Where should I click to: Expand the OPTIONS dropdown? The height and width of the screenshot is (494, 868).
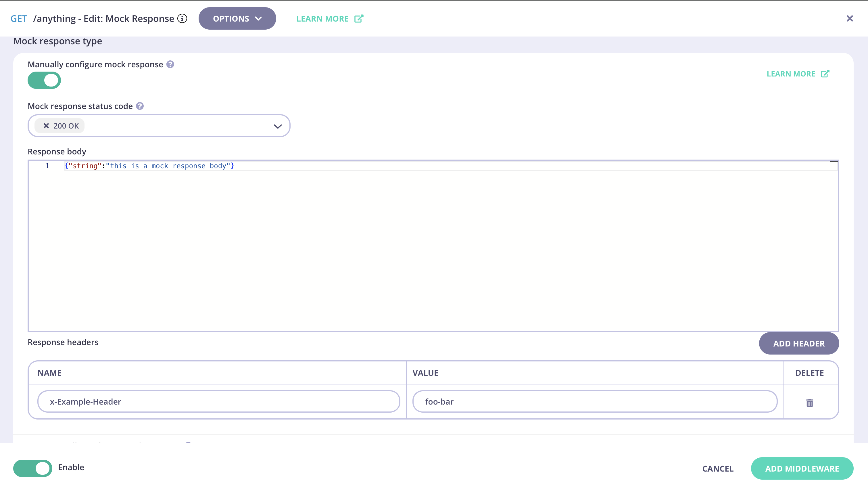point(237,19)
